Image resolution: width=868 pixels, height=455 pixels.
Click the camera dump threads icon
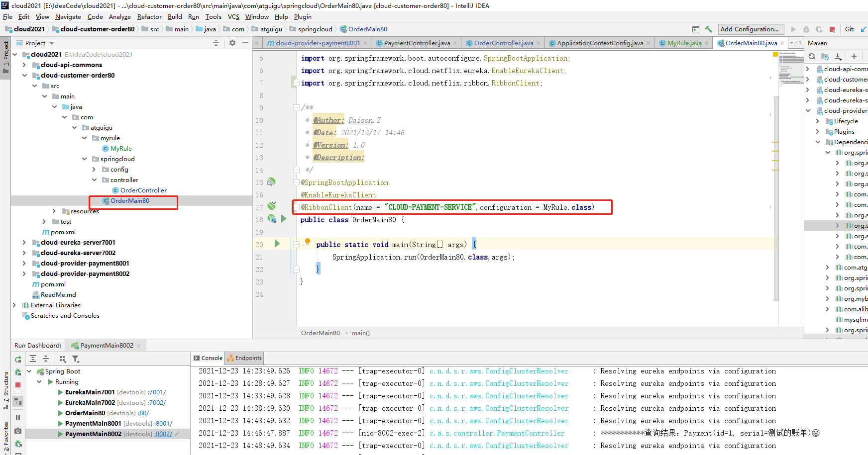click(x=18, y=431)
